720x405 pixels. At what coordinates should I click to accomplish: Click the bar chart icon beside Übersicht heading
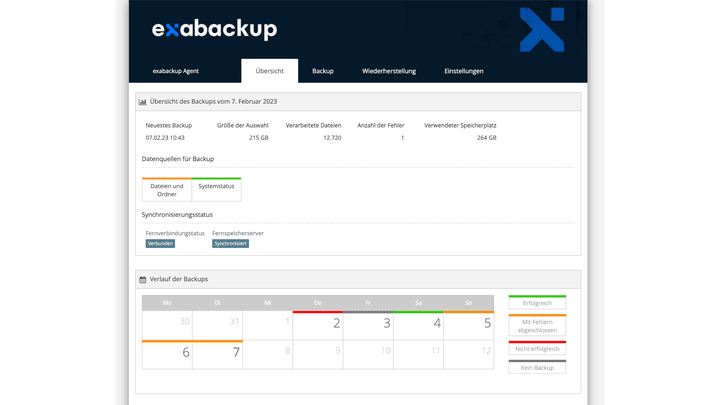click(x=143, y=102)
